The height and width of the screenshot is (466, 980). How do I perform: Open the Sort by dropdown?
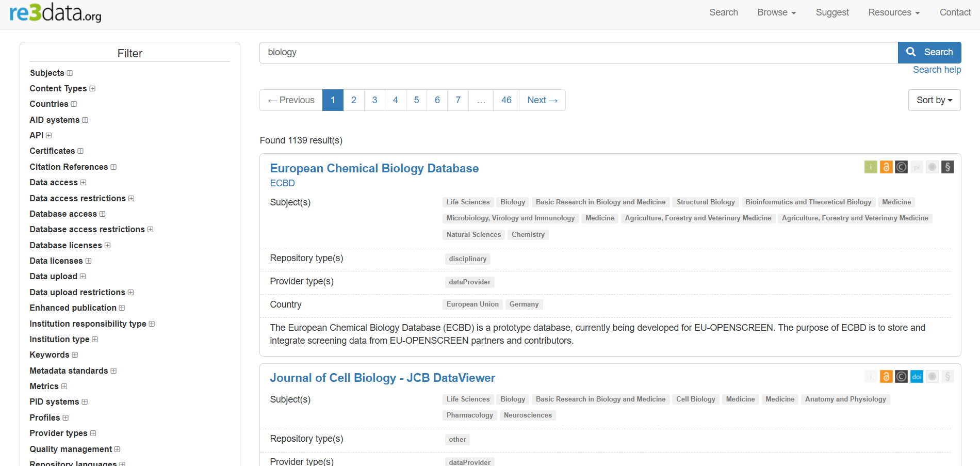(934, 100)
